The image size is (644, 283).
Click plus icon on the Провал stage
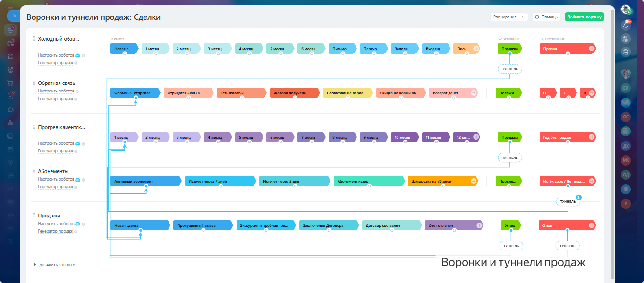pos(591,49)
